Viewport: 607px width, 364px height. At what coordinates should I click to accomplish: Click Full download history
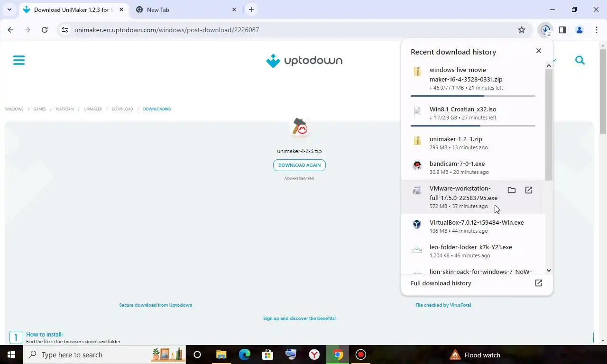(x=441, y=283)
